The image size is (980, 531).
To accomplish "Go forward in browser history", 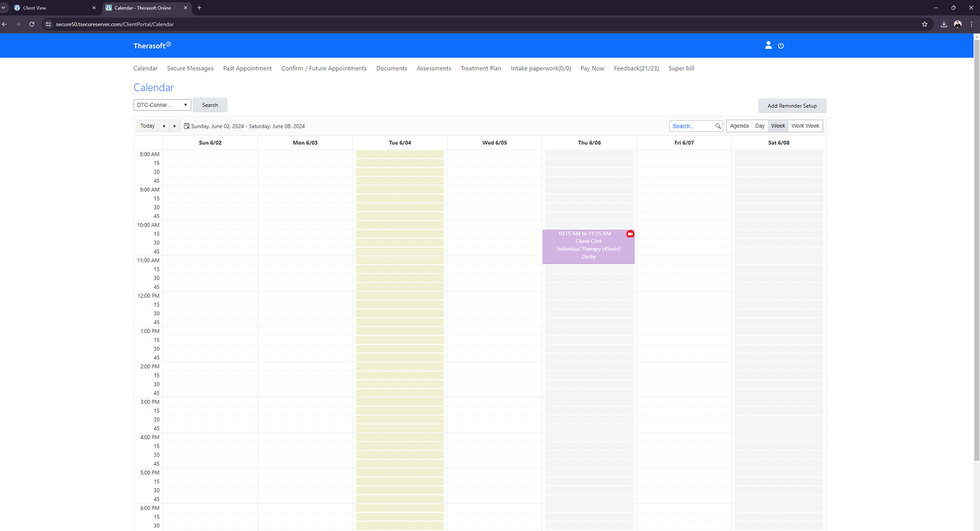I will [18, 24].
